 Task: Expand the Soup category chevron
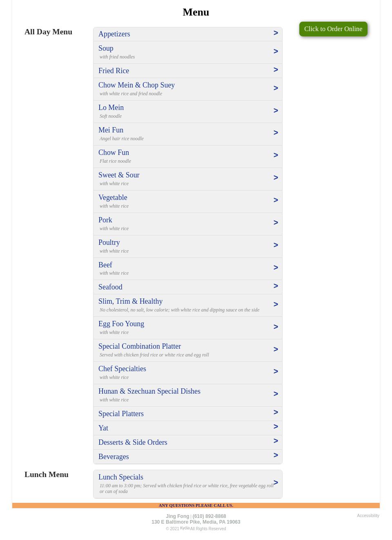276,52
